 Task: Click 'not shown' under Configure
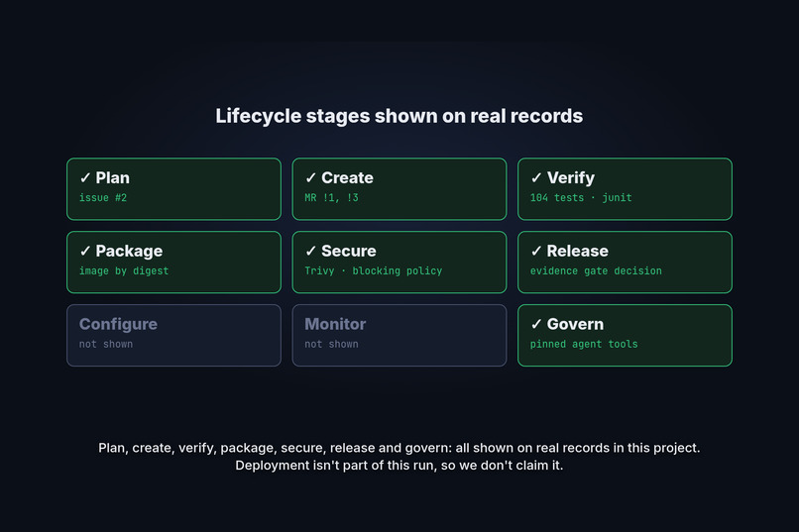click(106, 344)
